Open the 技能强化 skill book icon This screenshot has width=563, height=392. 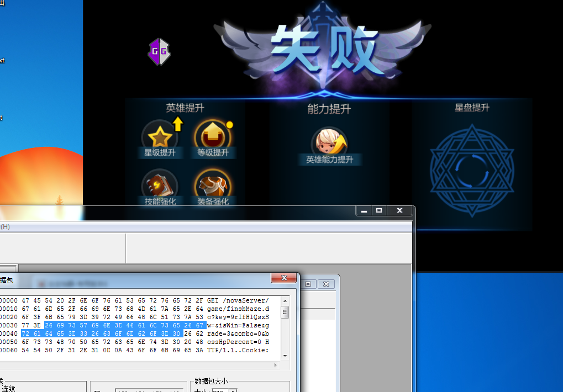point(160,187)
